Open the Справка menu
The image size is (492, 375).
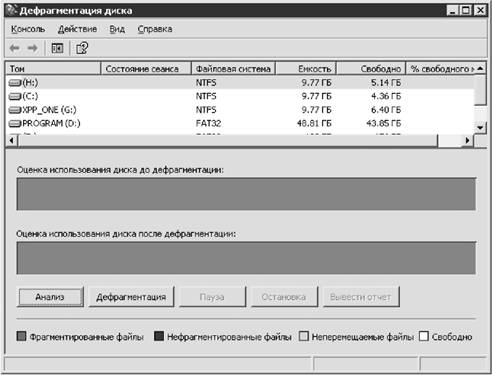(155, 29)
